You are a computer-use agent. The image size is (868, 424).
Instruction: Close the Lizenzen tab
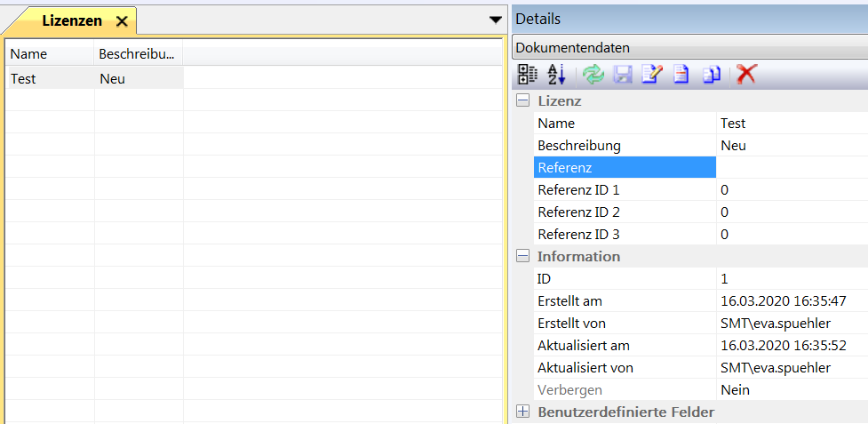(x=122, y=21)
